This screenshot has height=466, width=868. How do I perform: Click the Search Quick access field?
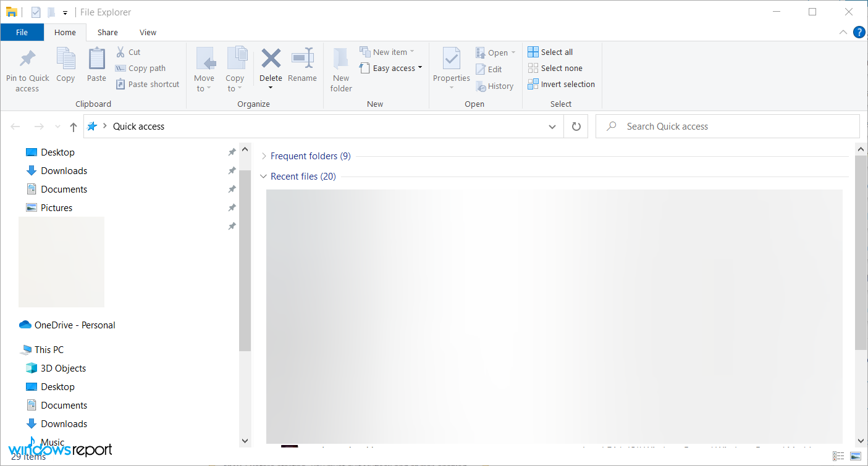click(x=727, y=127)
